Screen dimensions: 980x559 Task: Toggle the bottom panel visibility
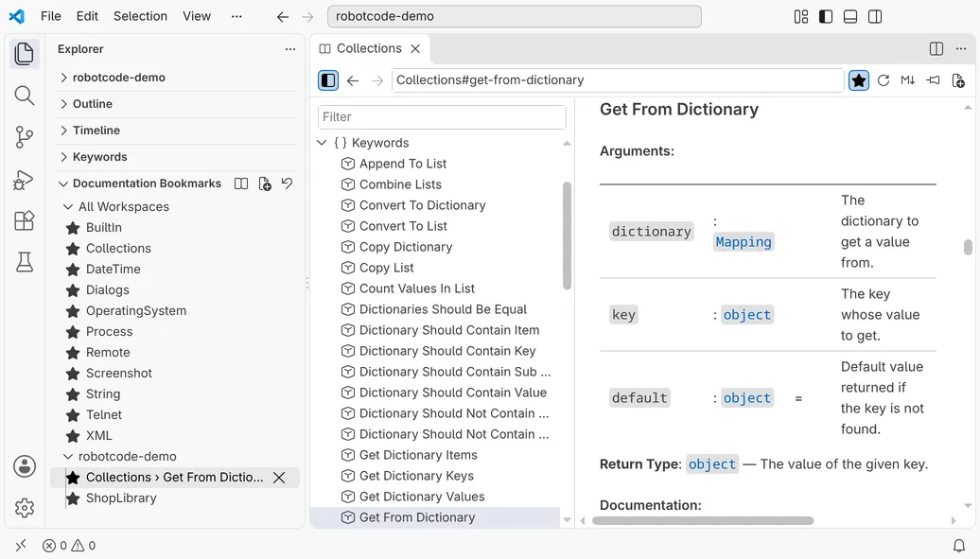[x=850, y=17]
